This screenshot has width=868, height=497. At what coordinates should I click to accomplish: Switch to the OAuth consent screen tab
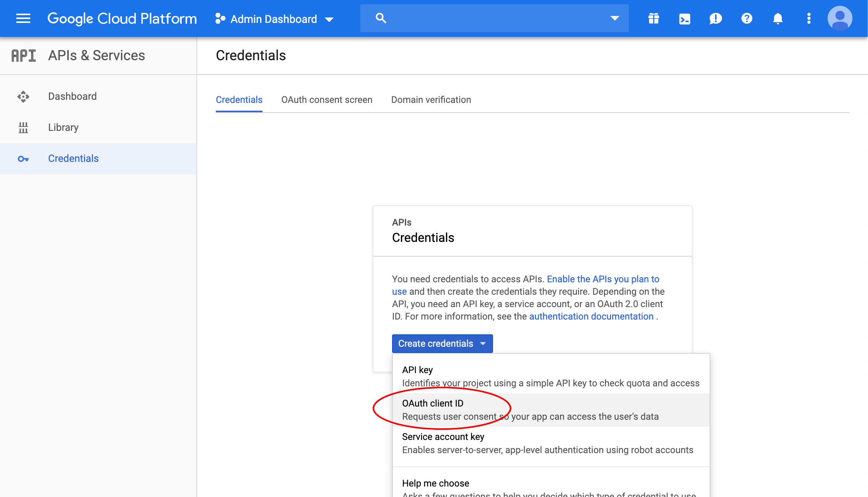(x=327, y=100)
